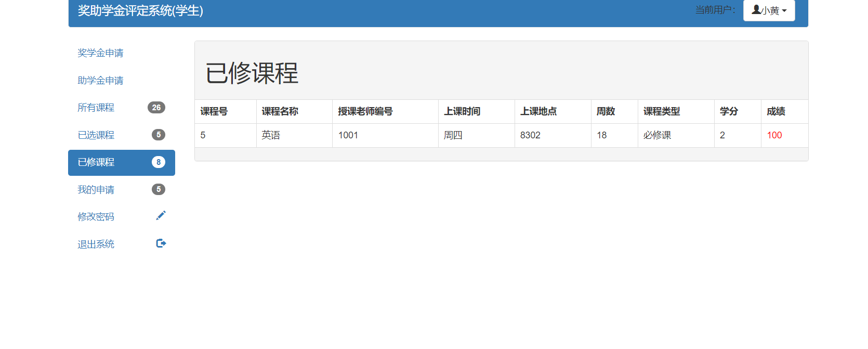
Task: Click the dropdown caret beside 小黄
Action: pyautogui.click(x=784, y=11)
